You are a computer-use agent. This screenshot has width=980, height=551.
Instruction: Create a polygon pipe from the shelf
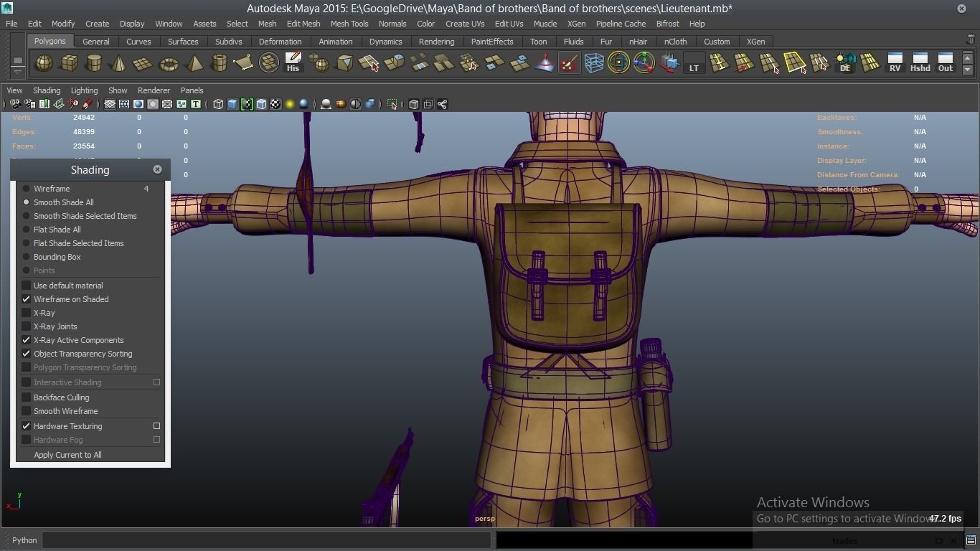pyautogui.click(x=219, y=63)
